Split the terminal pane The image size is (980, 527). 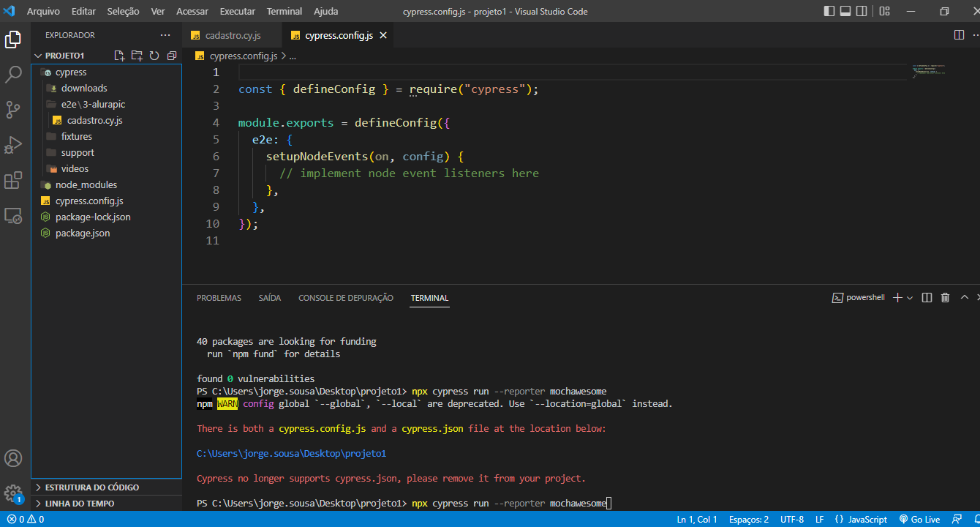tap(927, 297)
